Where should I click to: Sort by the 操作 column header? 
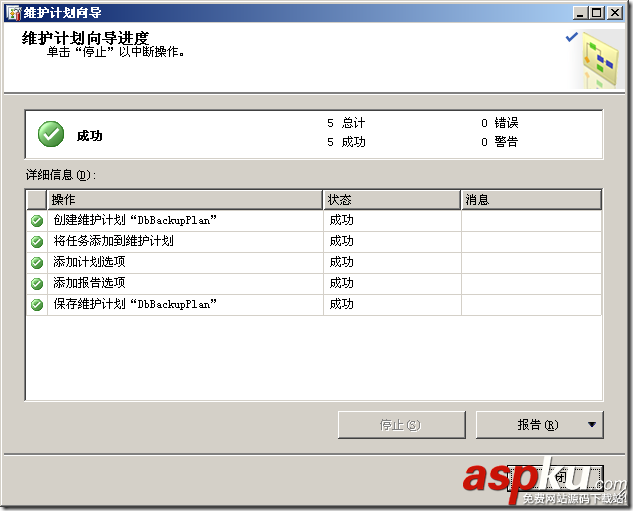(x=185, y=200)
